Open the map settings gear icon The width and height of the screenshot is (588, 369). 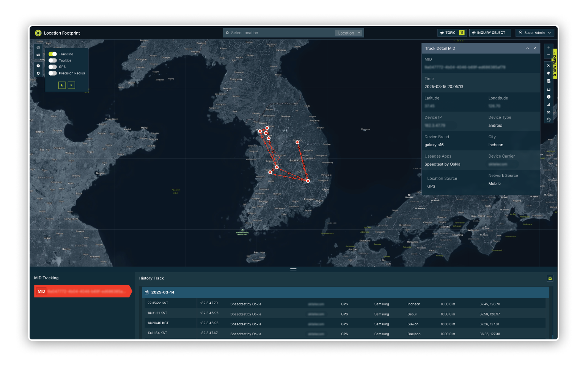tap(38, 47)
